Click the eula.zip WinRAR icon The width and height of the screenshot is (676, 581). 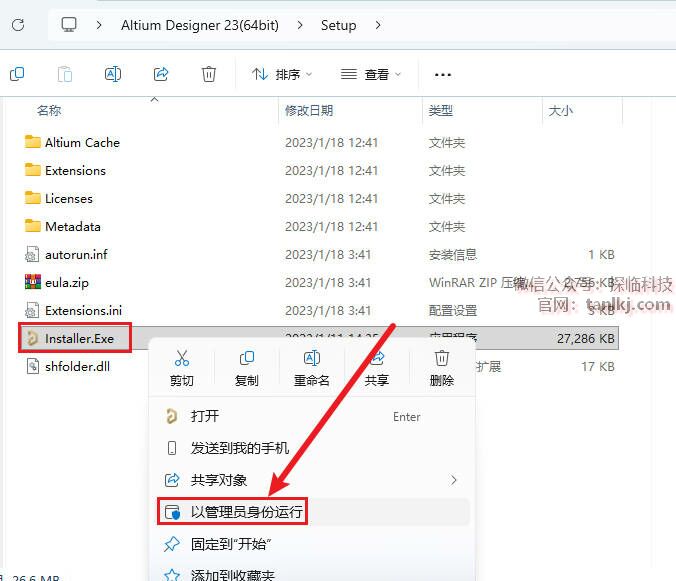pyautogui.click(x=33, y=282)
